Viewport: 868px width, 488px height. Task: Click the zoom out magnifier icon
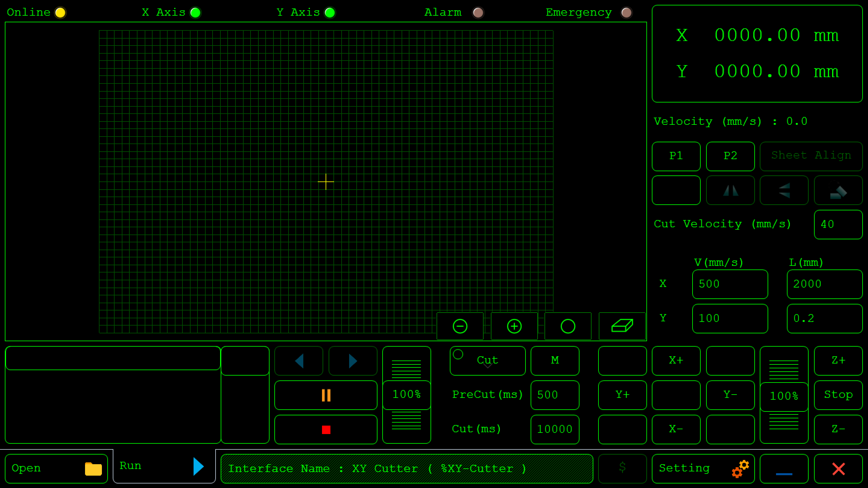[460, 326]
